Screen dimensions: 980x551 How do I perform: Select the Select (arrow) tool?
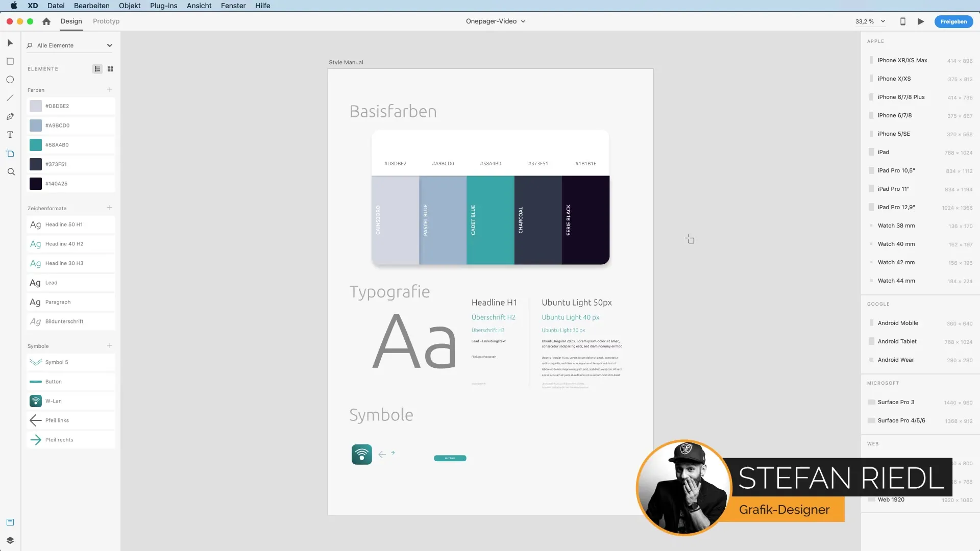point(10,43)
